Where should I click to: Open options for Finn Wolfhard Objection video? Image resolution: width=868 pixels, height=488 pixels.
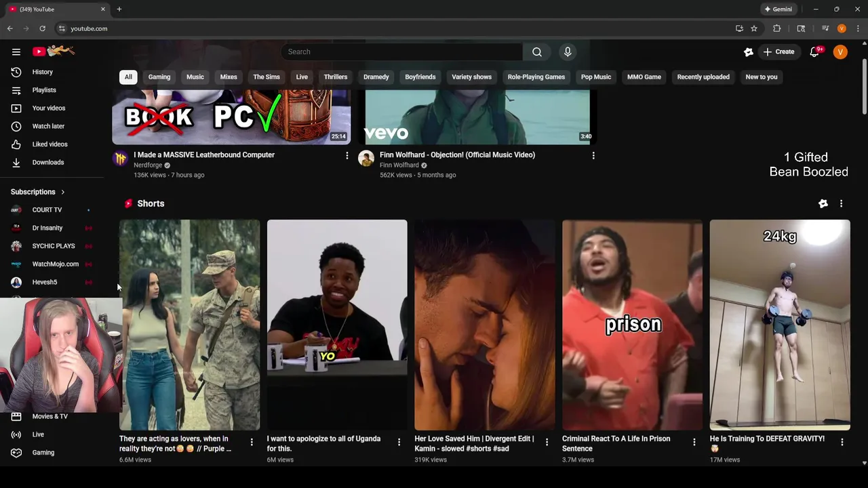point(593,156)
